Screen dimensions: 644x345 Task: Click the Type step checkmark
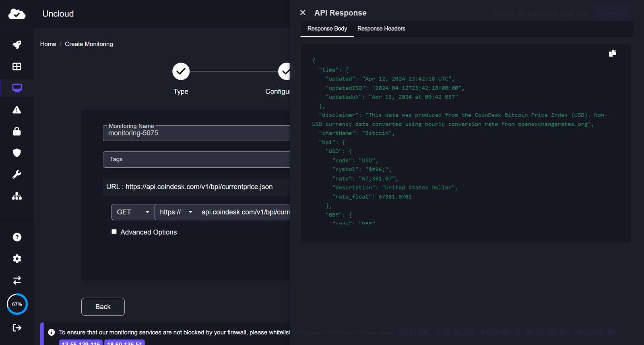click(181, 71)
